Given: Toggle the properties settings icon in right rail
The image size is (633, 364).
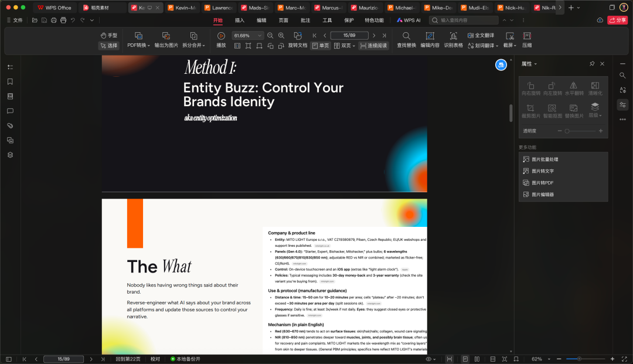Looking at the screenshot, I should click(x=622, y=105).
